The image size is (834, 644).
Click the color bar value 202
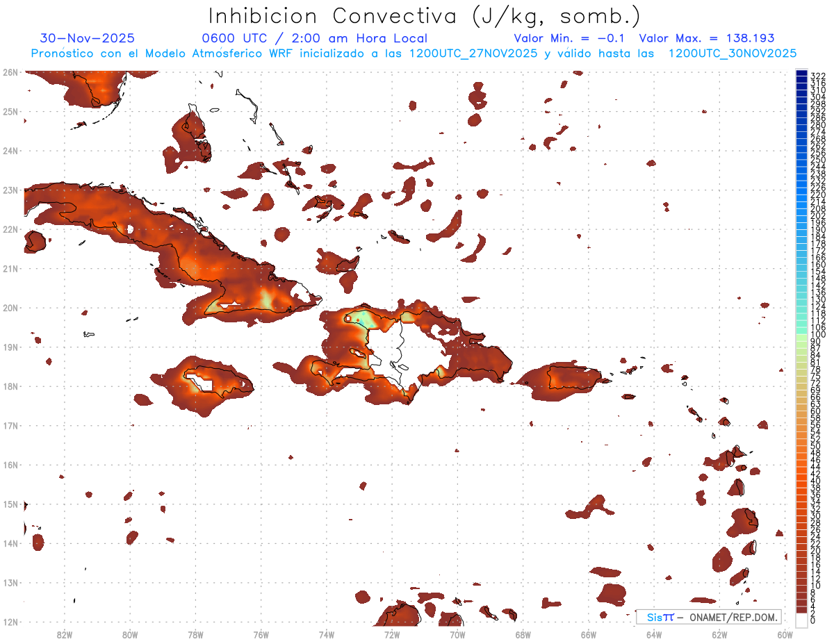(818, 215)
